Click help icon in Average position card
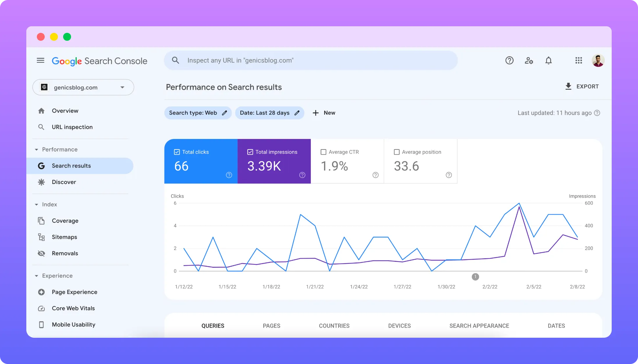638x364 pixels. (x=449, y=175)
